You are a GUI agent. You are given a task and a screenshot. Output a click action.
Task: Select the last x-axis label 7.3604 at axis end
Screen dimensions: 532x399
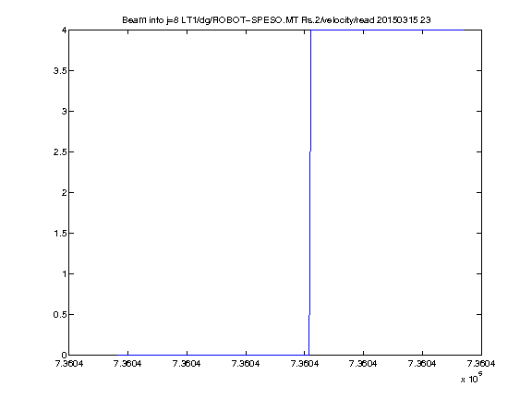(x=481, y=364)
